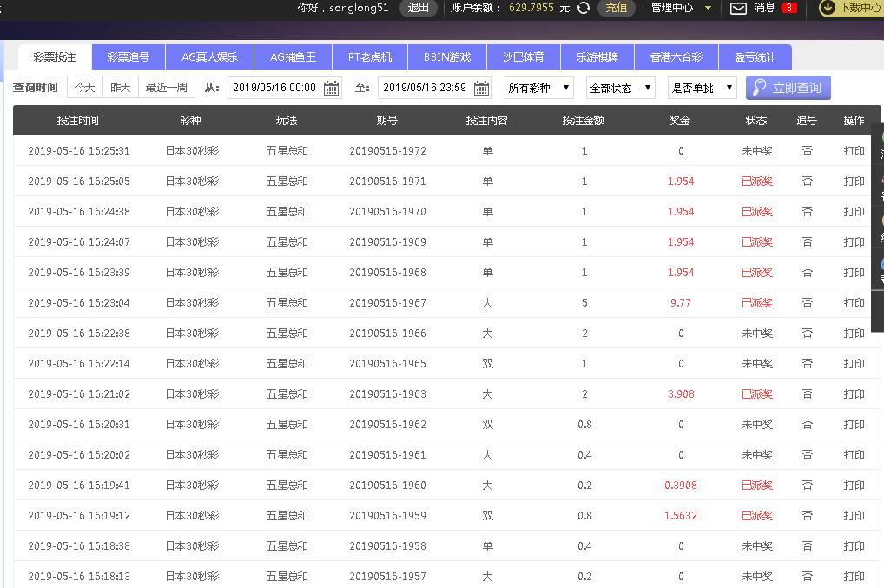Click 打印 for period 20190516-1970
Image resolution: width=884 pixels, height=588 pixels.
point(854,212)
